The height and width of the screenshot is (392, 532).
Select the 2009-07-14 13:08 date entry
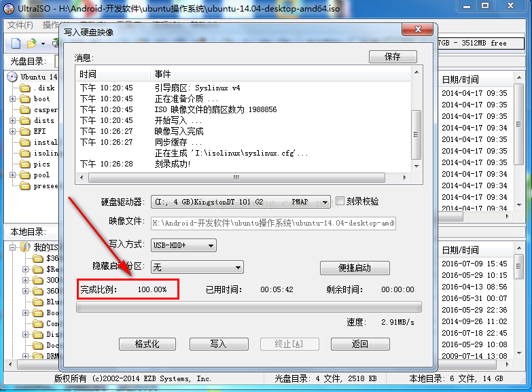tap(474, 356)
